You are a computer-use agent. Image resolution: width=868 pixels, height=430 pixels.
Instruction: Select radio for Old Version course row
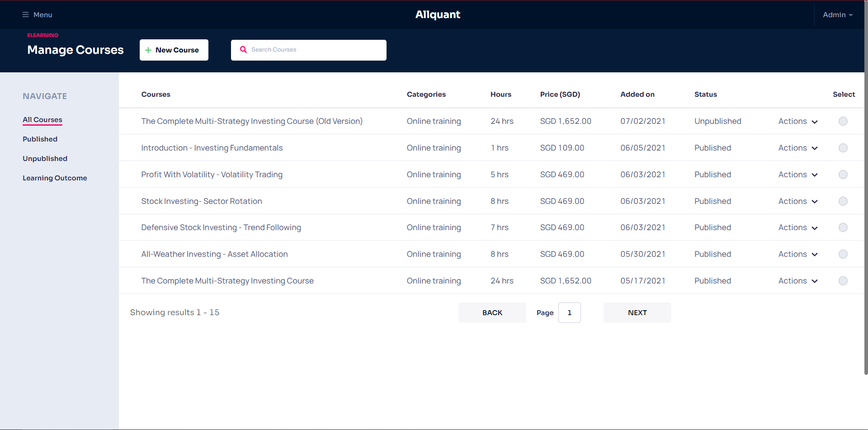pyautogui.click(x=843, y=121)
